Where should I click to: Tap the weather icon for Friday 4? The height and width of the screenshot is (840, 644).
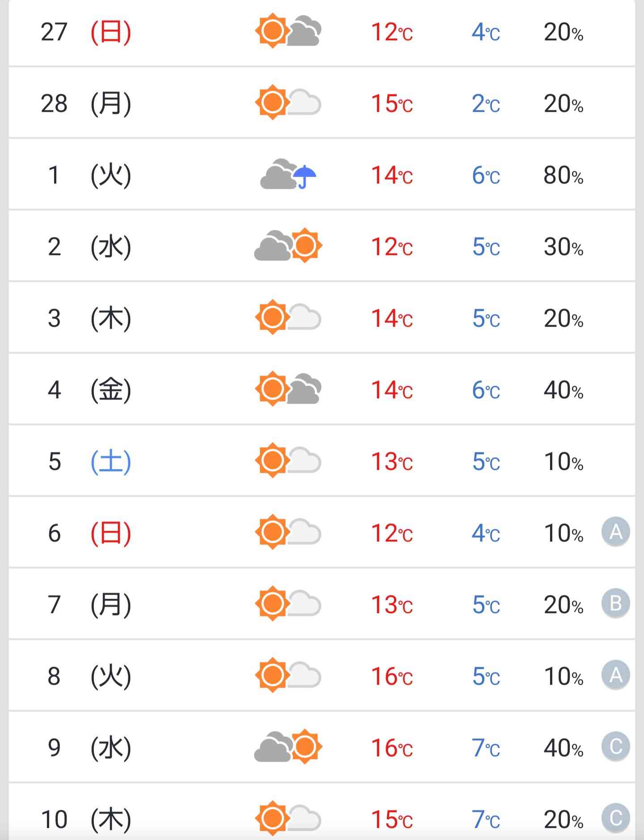point(288,389)
